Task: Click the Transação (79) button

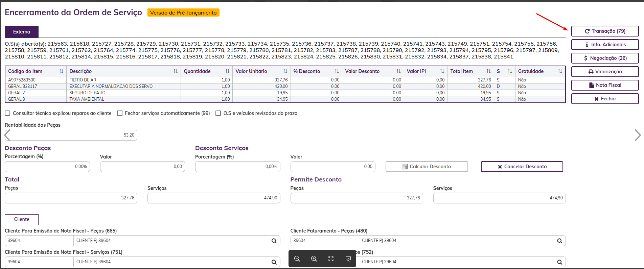Action: click(605, 31)
